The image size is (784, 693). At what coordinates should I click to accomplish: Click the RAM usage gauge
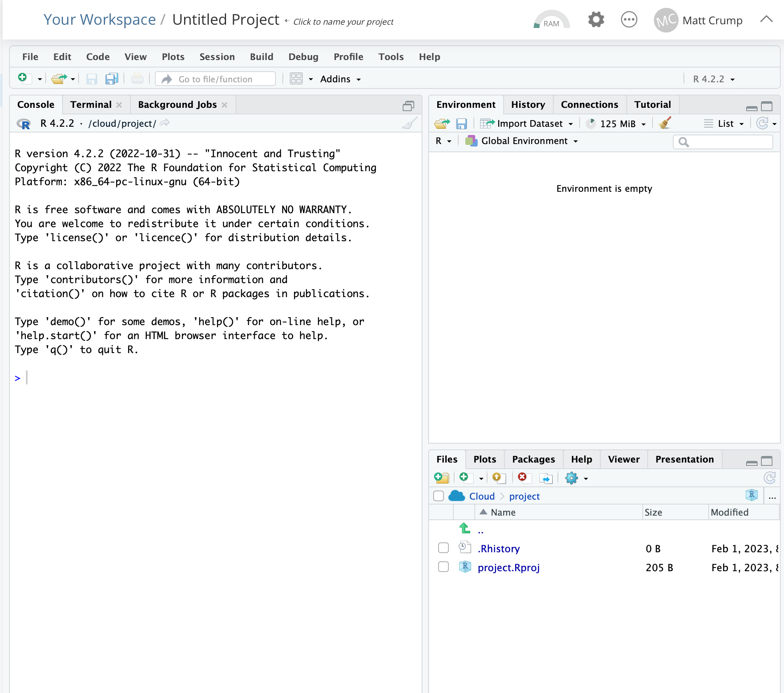551,19
